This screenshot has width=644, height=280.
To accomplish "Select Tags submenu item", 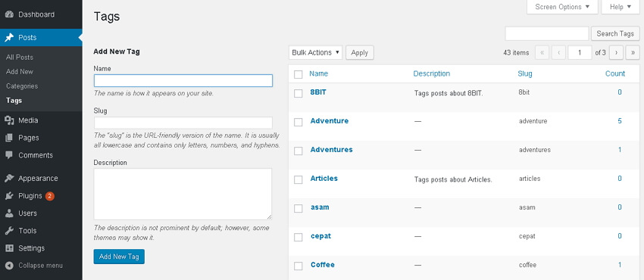I will click(x=14, y=101).
